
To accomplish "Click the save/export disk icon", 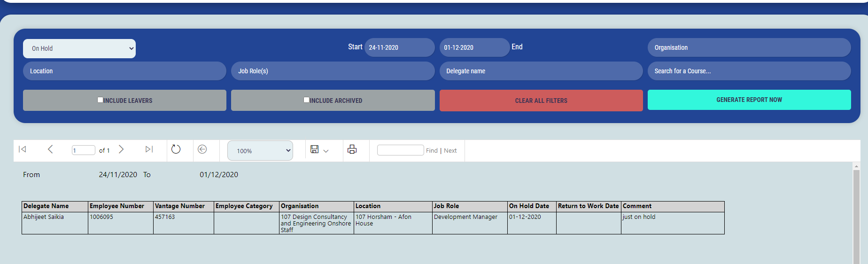I will 315,149.
